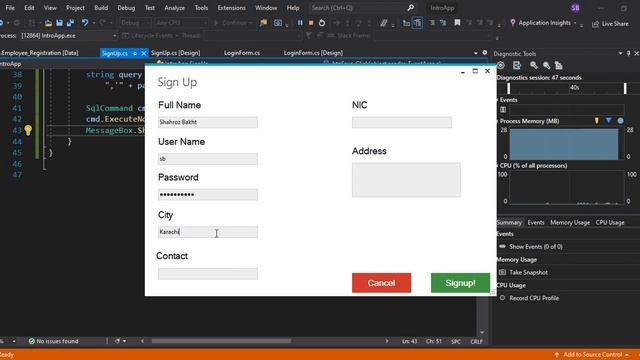The image size is (640, 360).
Task: Click the editor tab settings gear
Action: pyautogui.click(x=484, y=53)
